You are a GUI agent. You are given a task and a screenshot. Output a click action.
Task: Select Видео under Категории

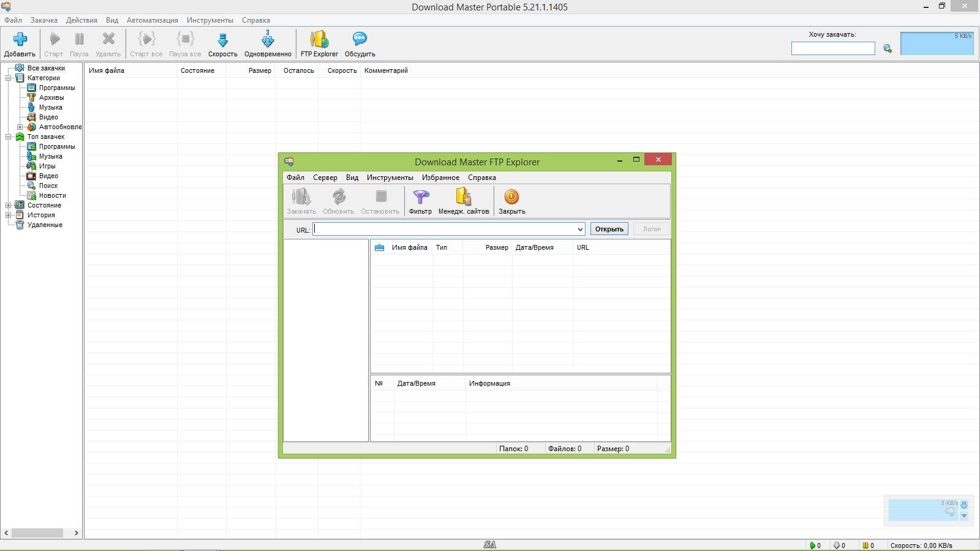coord(48,117)
